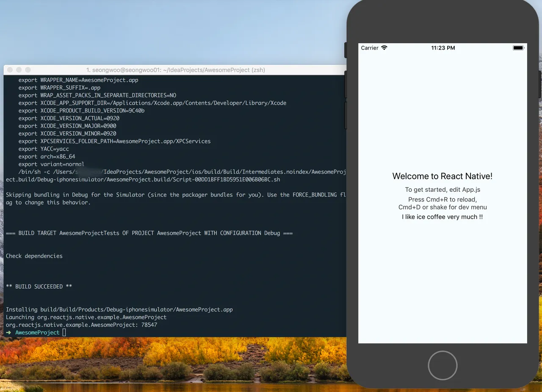Click the 'export variant=normal' line
This screenshot has width=542, height=392.
pos(52,164)
